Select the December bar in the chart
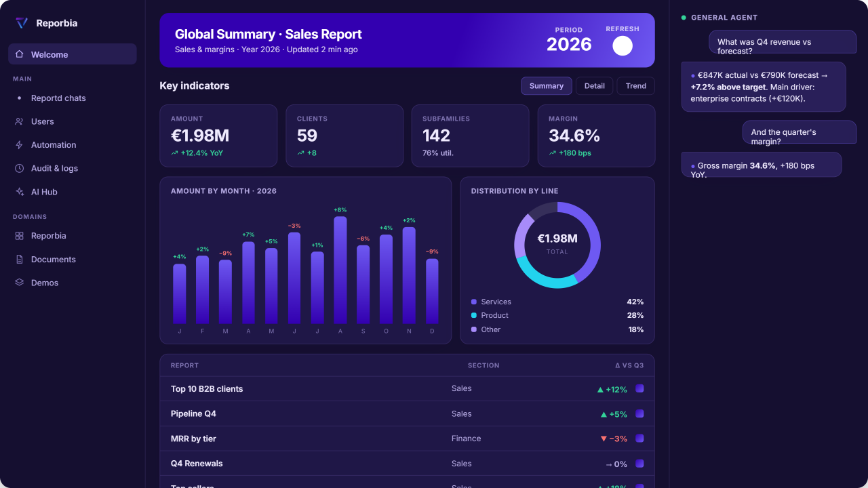Image resolution: width=868 pixels, height=488 pixels. 432,291
